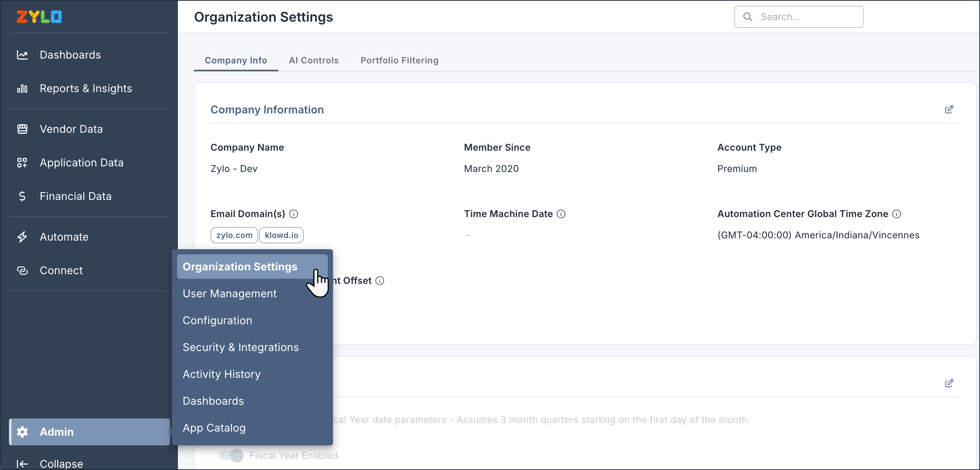Select Organization Settings in Admin menu

252,266
